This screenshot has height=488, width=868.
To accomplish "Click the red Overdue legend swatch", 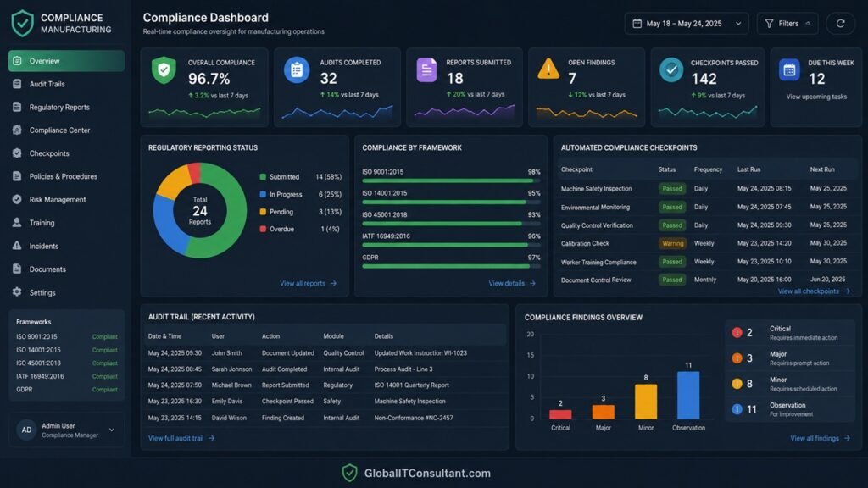I will pyautogui.click(x=263, y=229).
